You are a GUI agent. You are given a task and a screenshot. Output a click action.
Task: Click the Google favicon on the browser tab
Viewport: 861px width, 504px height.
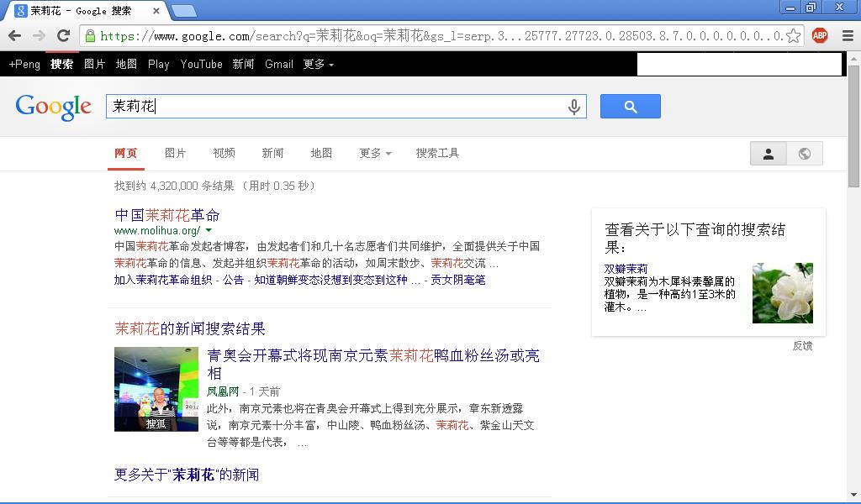[x=21, y=10]
